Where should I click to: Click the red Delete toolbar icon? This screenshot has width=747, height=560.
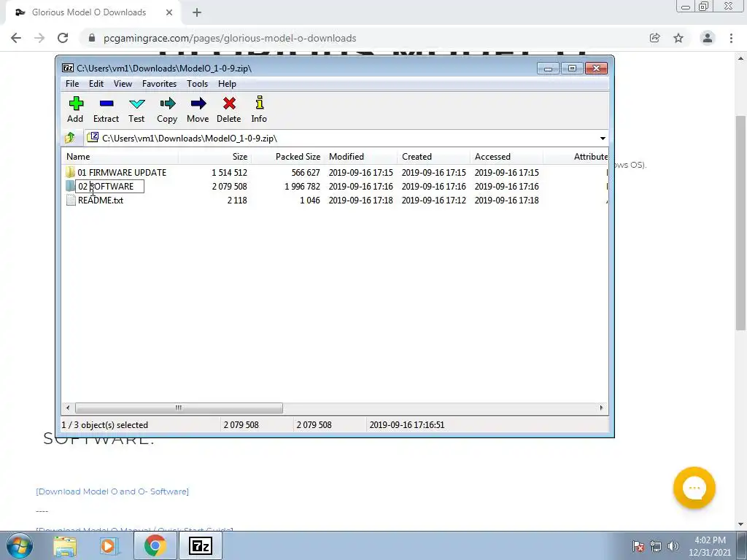click(x=228, y=109)
